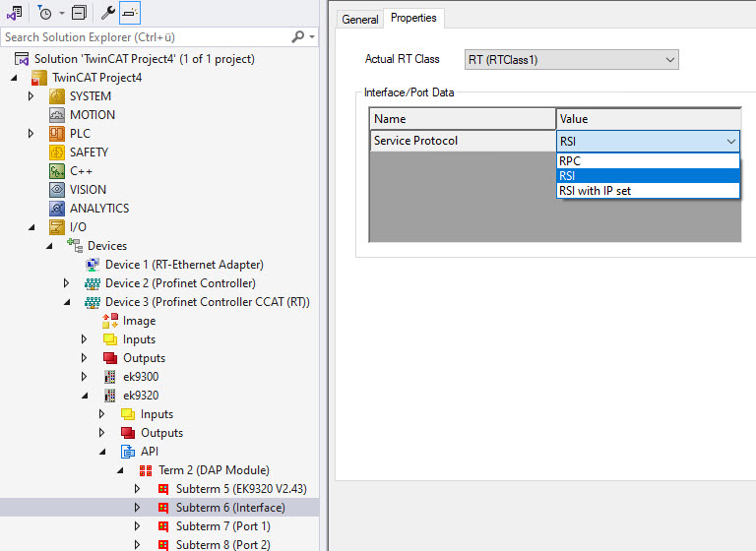Click the Search Solution Explorer field
Image resolution: width=756 pixels, height=551 pixels.
click(x=146, y=37)
